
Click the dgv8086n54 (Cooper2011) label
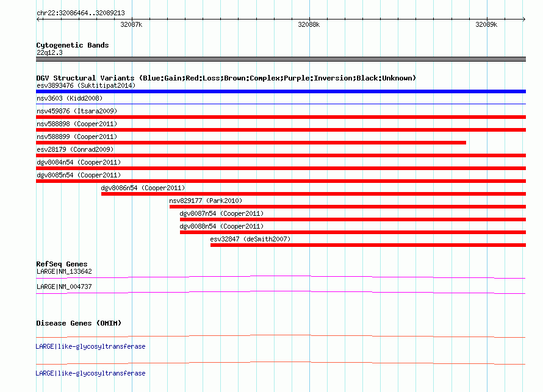tap(143, 188)
